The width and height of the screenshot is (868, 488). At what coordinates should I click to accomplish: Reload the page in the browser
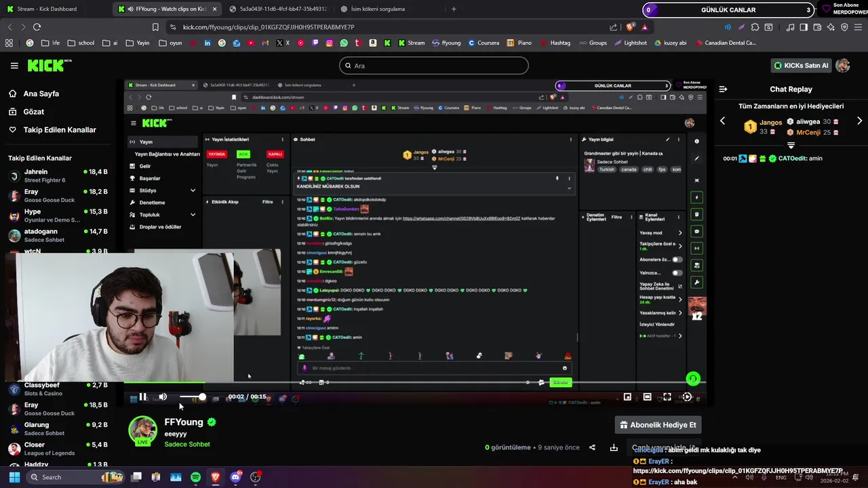[x=37, y=26]
